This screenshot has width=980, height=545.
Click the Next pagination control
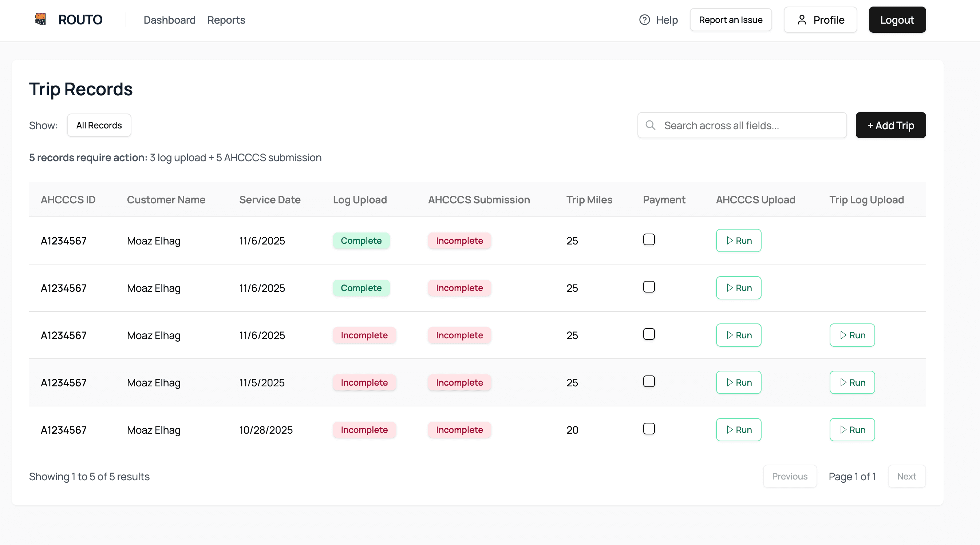[x=906, y=476]
